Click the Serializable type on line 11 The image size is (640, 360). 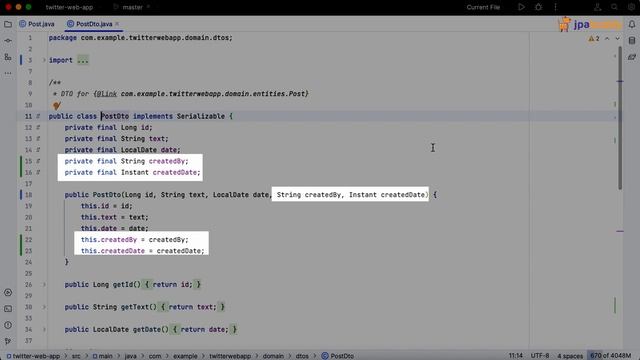tap(201, 116)
